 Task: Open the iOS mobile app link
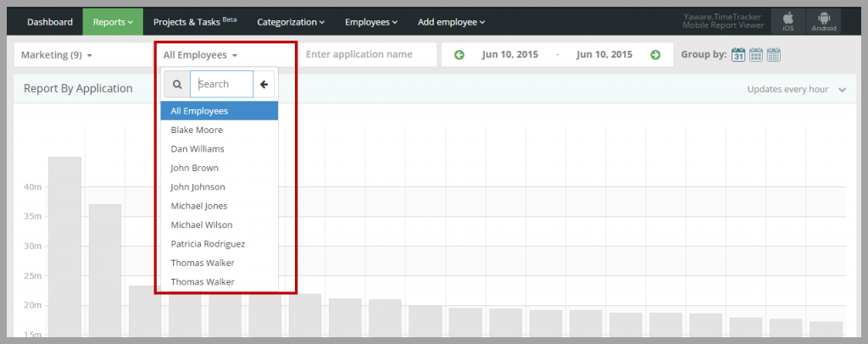[788, 21]
